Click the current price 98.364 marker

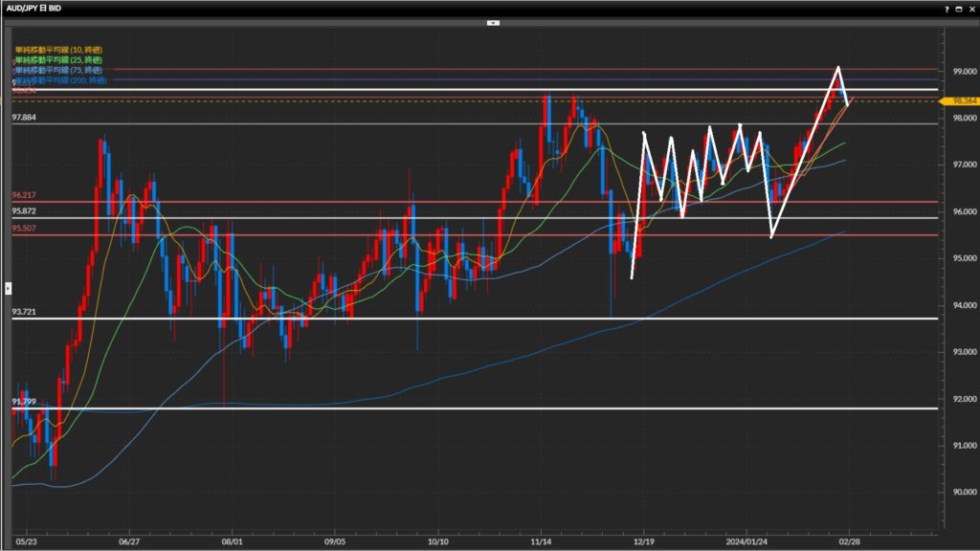pos(959,100)
